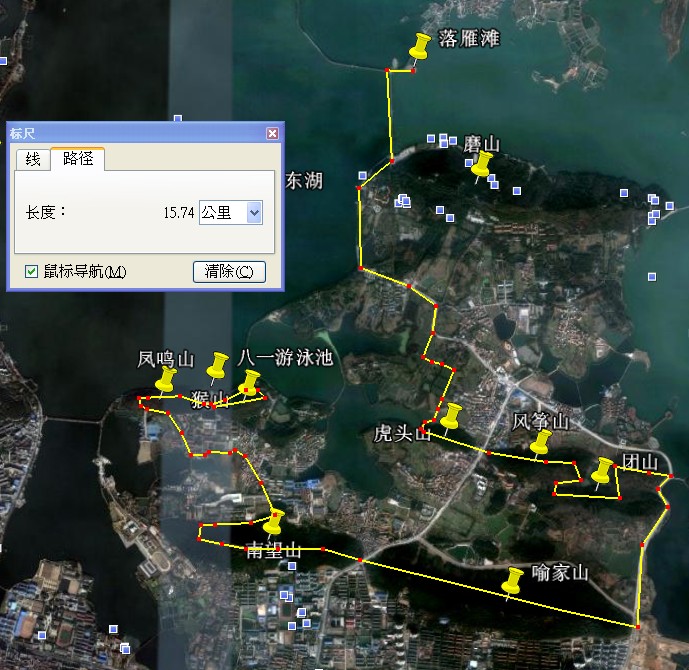Image resolution: width=689 pixels, height=670 pixels.
Task: Click the 磨山 yellow pushpin marker
Action: (x=482, y=164)
